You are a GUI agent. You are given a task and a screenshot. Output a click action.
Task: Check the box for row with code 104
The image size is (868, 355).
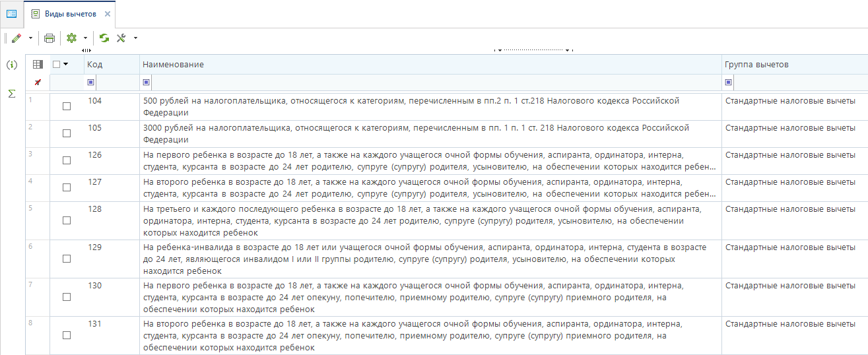click(x=67, y=106)
